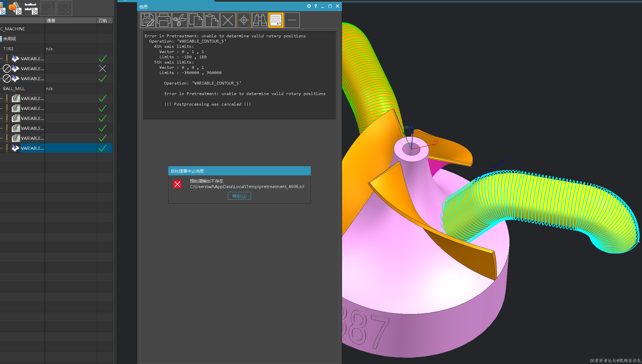Click the crosshair target icon

[x=244, y=20]
